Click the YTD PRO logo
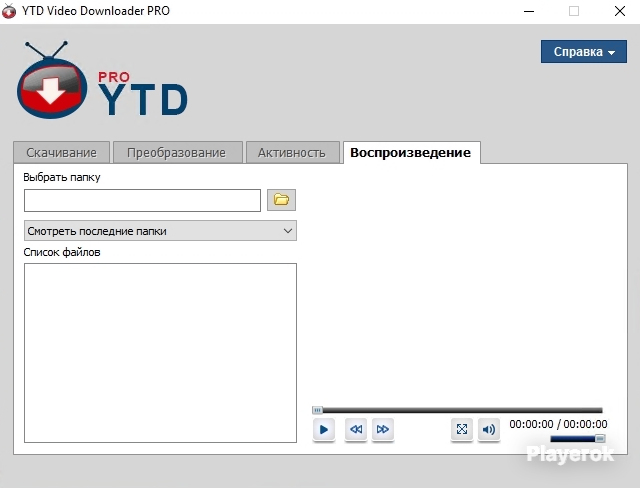This screenshot has height=488, width=640. [x=102, y=81]
